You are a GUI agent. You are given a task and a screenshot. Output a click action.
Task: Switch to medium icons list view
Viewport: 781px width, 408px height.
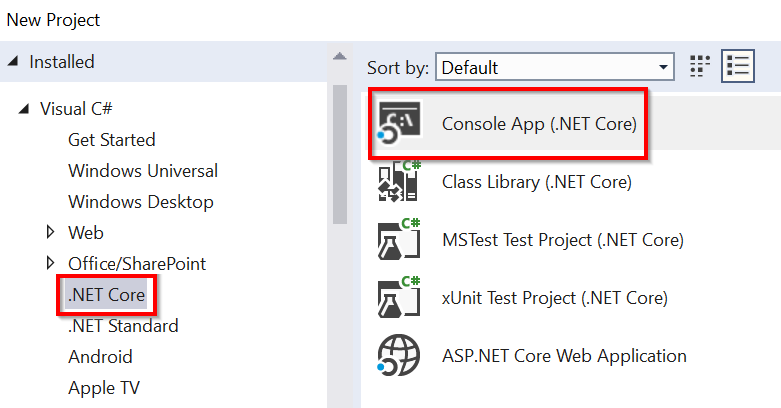739,68
